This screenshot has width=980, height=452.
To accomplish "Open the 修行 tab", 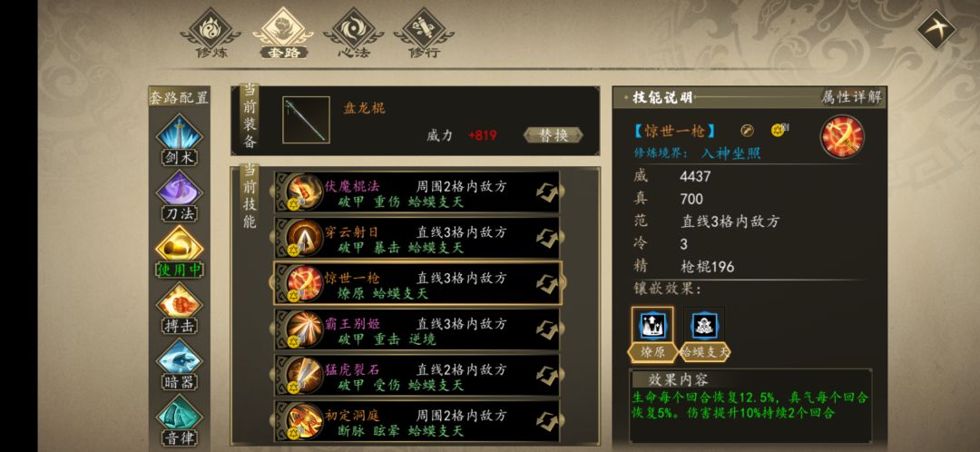I will coord(424,34).
